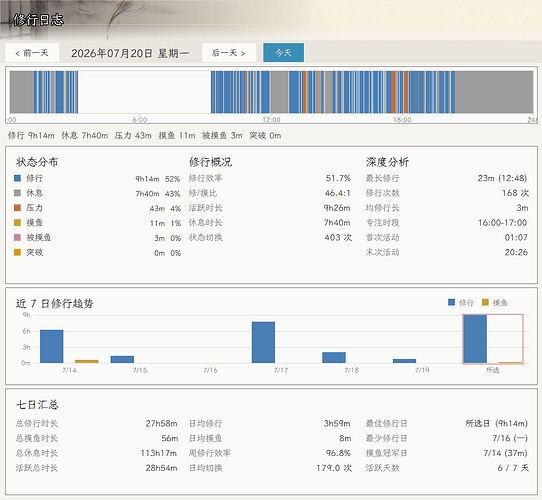Click the 7/16 label on the trend axis
Image resolution: width=542 pixels, height=500 pixels.
click(211, 370)
